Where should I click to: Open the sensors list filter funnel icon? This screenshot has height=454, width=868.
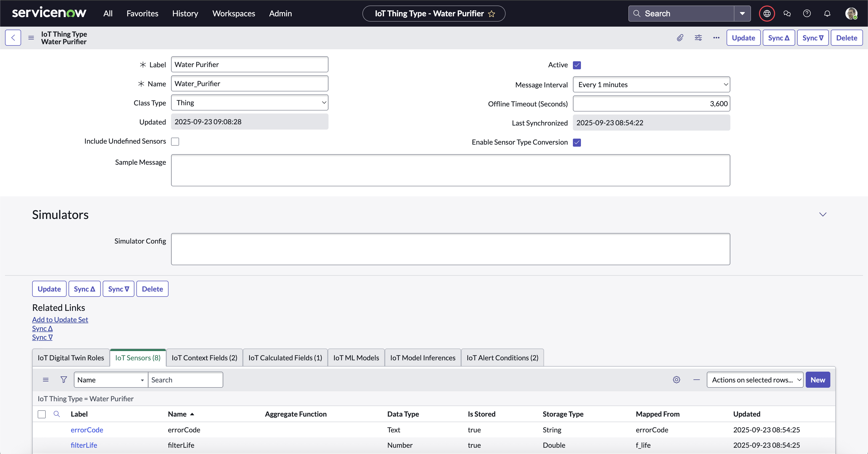64,380
